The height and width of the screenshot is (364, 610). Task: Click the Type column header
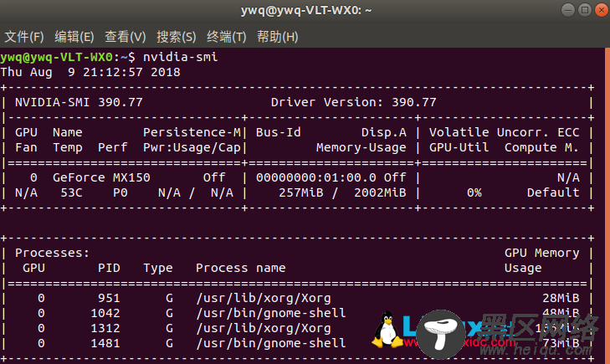point(158,269)
